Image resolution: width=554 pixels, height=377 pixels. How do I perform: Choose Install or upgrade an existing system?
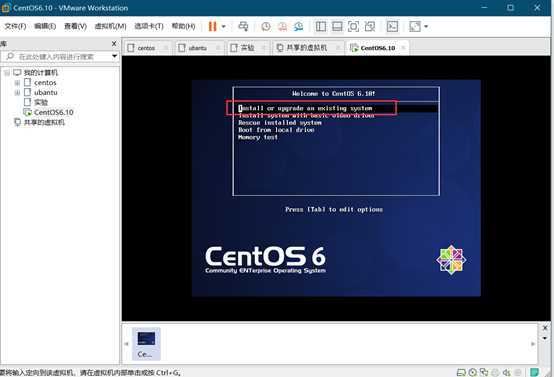coord(305,108)
